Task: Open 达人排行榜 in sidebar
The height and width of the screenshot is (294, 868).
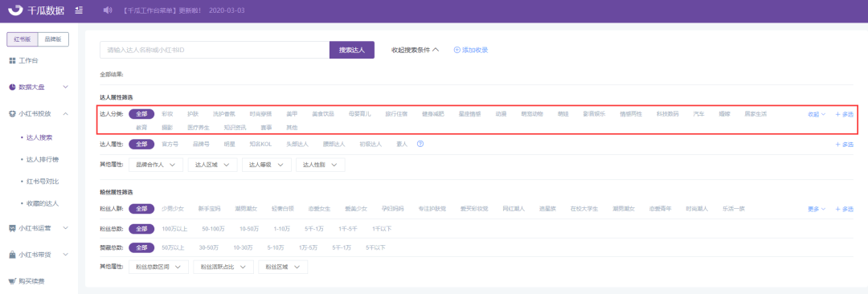Action: pos(42,160)
